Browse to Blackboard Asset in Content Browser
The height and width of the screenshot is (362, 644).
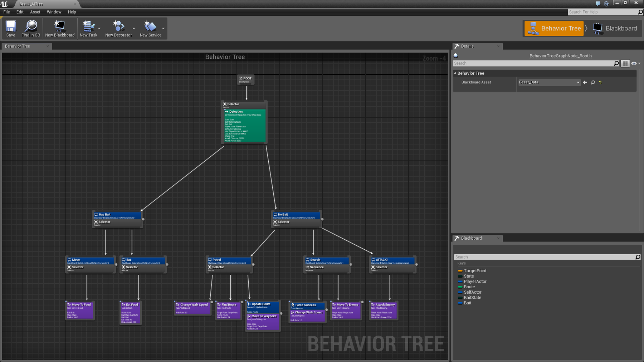point(593,82)
